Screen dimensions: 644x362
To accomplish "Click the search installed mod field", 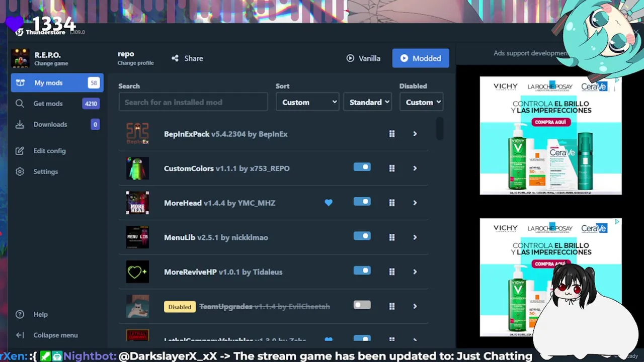I will pos(193,102).
